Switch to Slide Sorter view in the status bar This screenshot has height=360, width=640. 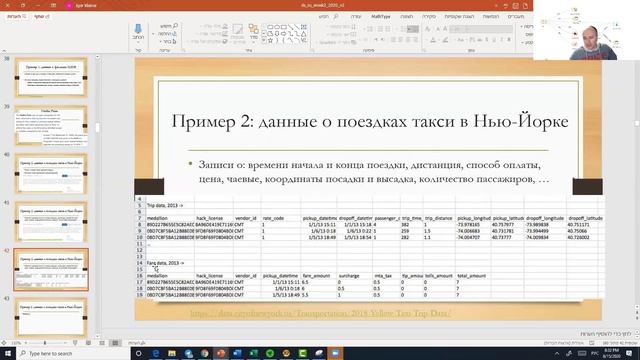(102, 343)
